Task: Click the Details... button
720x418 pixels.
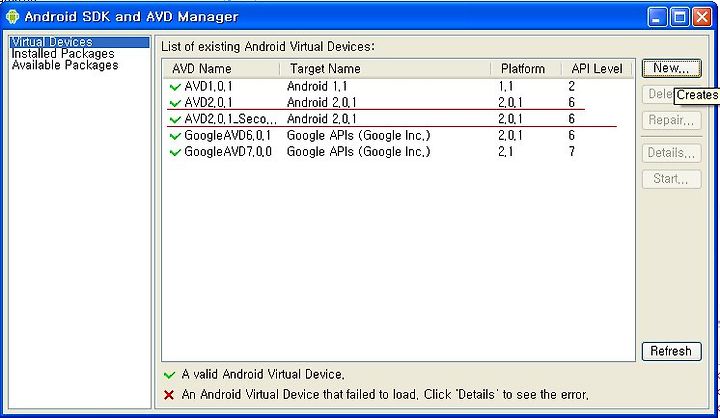Action: click(x=671, y=153)
